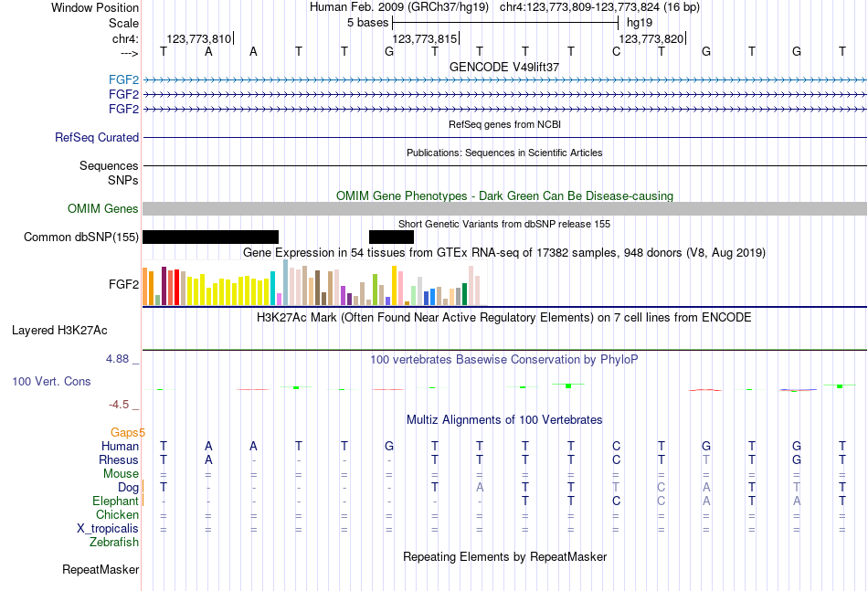Screen dimensions: 868x591
Task: Select the Rhesus alignment row label
Action: click(119, 459)
